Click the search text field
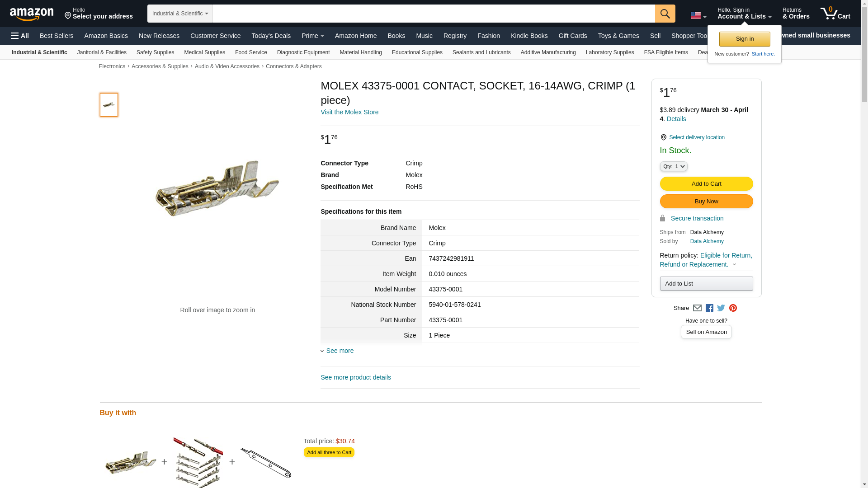The width and height of the screenshot is (868, 488). pos(433,14)
